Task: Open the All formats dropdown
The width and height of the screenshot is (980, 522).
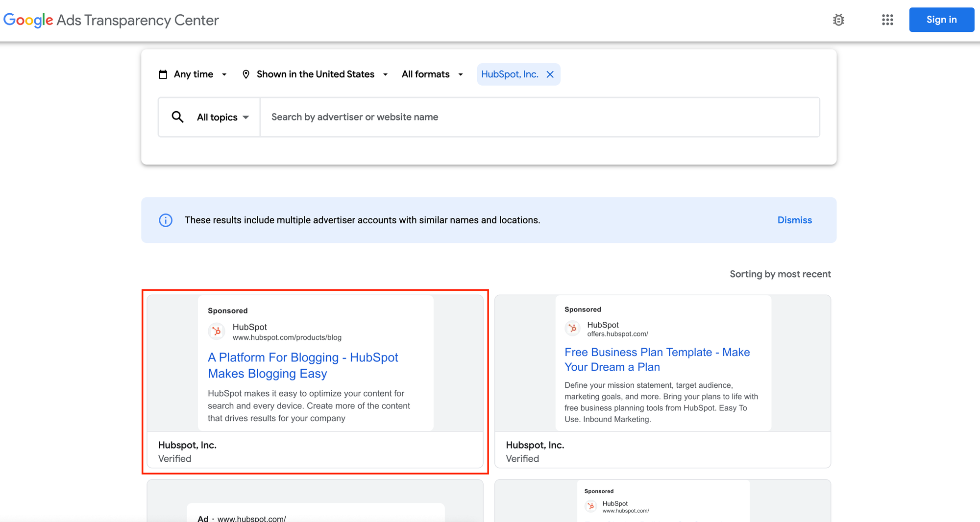Action: coord(432,74)
